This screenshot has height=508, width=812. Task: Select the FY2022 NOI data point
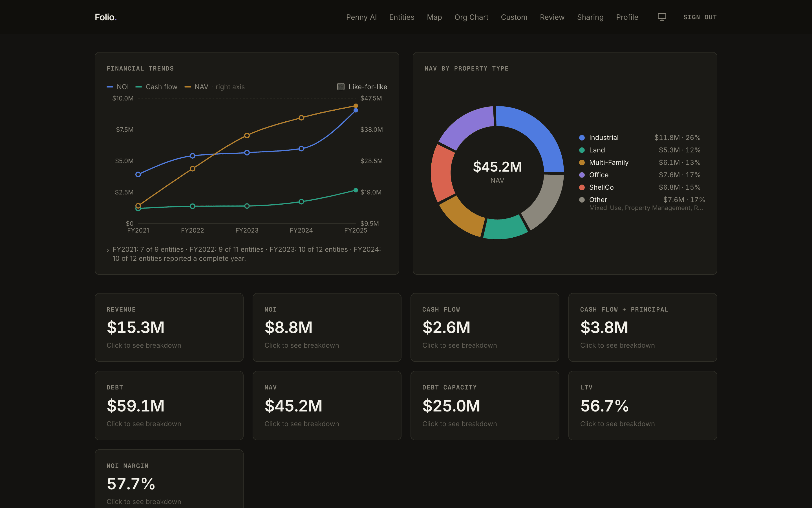point(193,156)
